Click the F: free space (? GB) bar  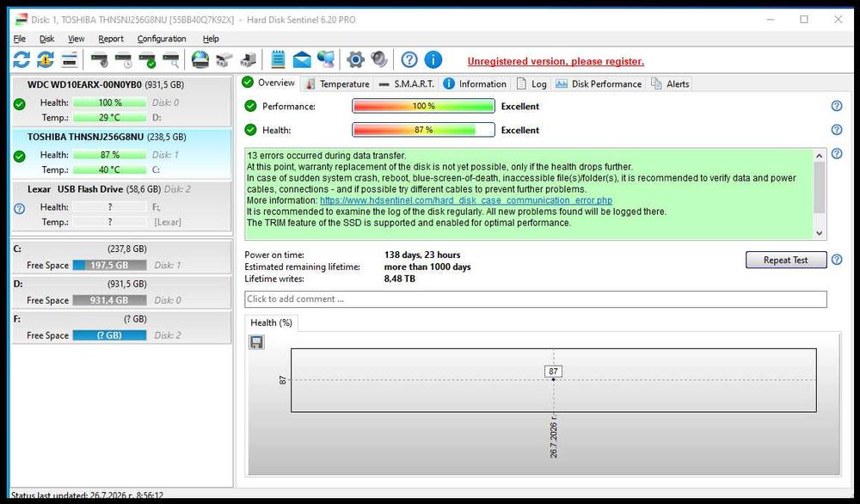[110, 335]
